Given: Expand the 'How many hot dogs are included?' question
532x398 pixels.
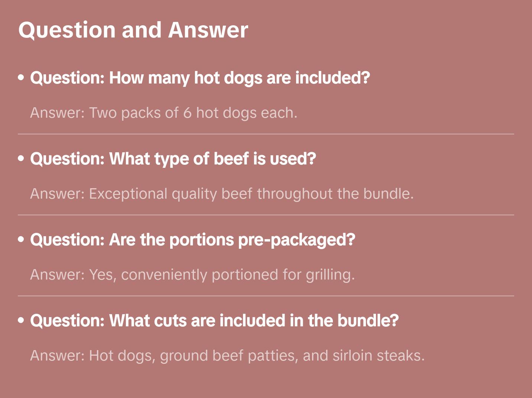Looking at the screenshot, I should (x=200, y=78).
